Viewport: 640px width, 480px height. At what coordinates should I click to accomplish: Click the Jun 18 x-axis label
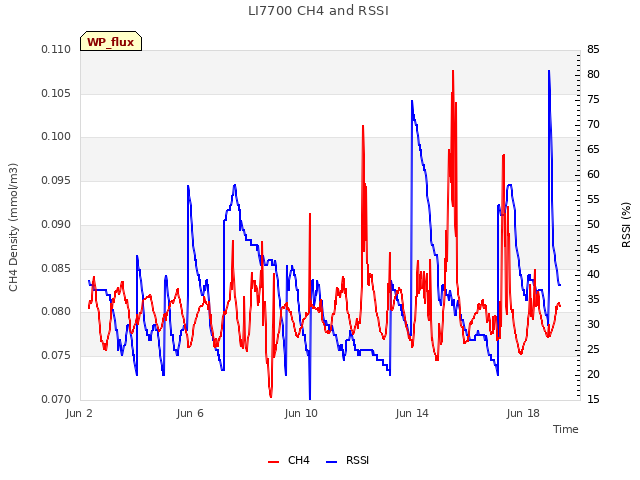point(523,413)
